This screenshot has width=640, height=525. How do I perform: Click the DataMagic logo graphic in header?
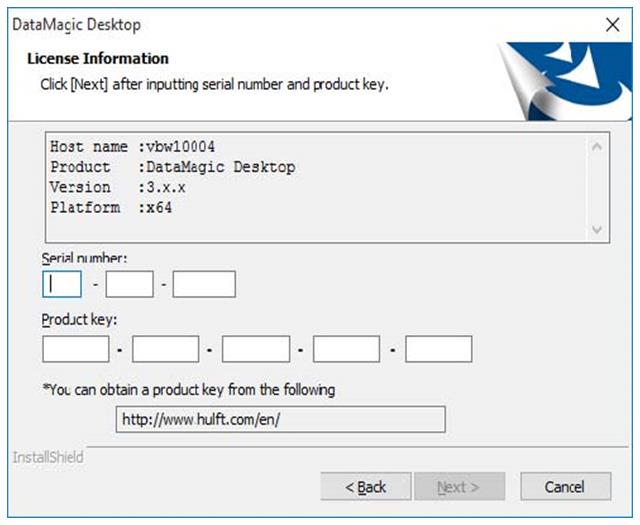pyautogui.click(x=562, y=80)
